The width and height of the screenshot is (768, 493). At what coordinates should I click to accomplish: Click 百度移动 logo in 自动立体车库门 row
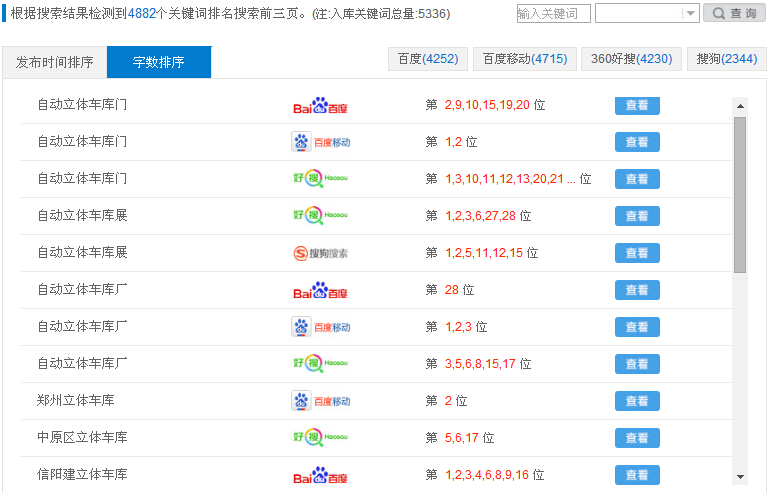click(x=321, y=142)
